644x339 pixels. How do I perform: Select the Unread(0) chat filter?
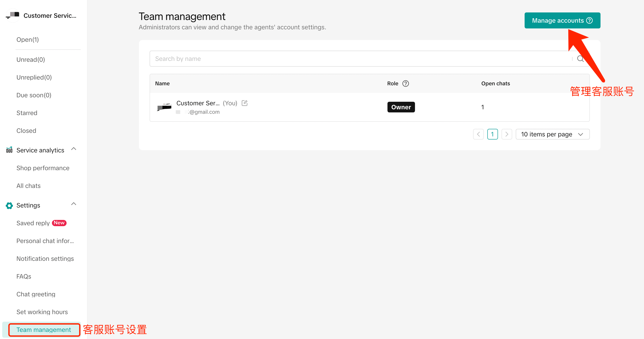click(30, 60)
